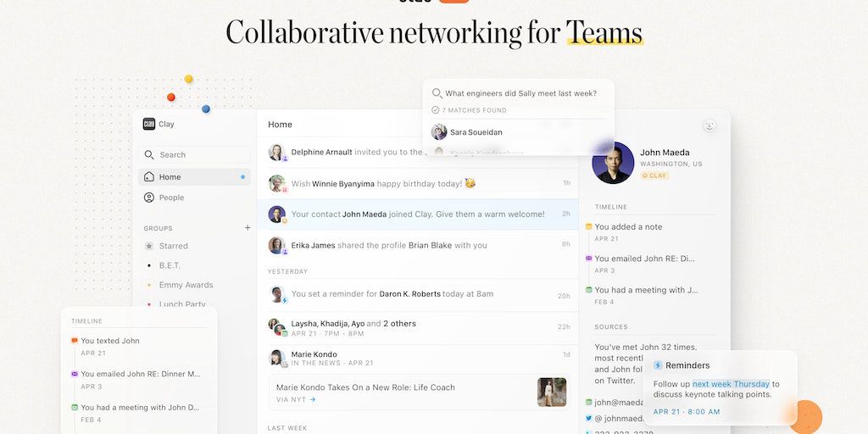Click the CLAY badge under John Maeda
Viewport: 868px width, 434px height.
tap(655, 175)
